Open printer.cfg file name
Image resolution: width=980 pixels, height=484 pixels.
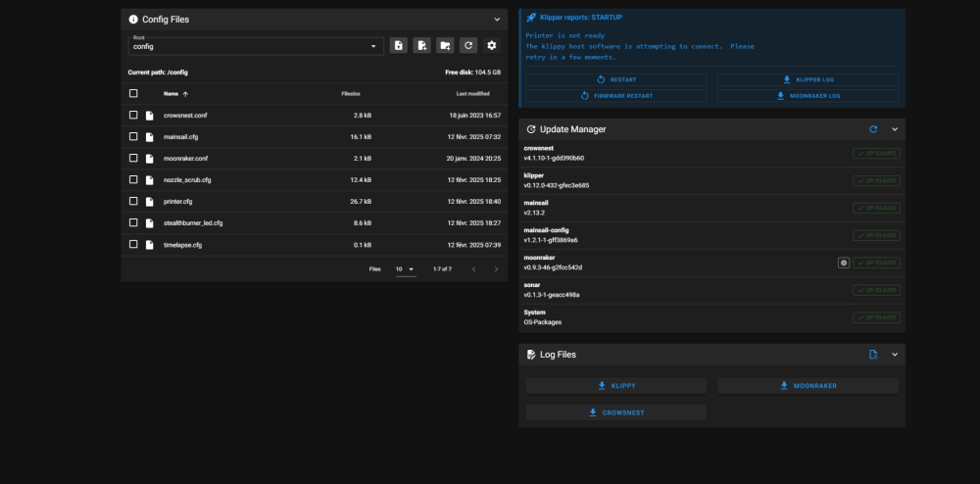pyautogui.click(x=178, y=202)
